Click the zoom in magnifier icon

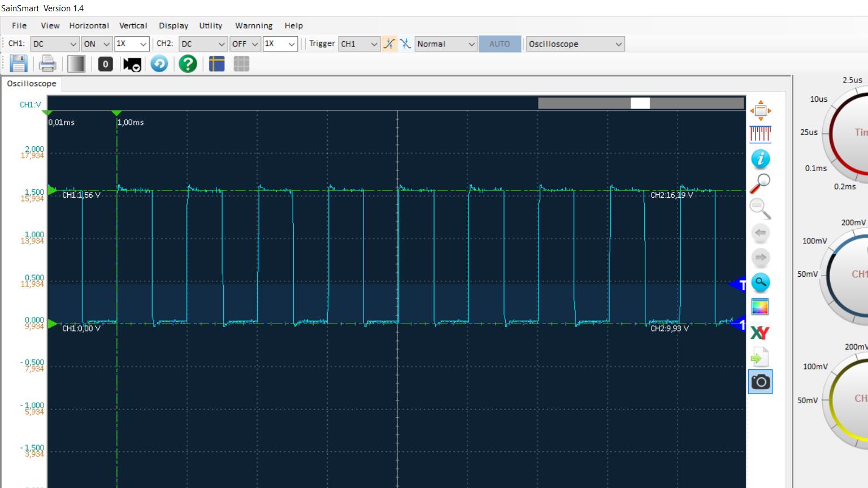pyautogui.click(x=761, y=183)
